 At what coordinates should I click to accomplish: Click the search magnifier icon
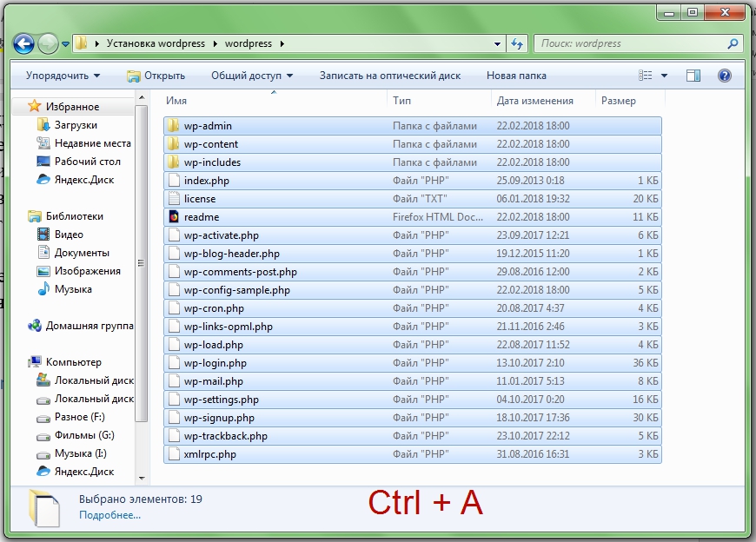coord(733,43)
